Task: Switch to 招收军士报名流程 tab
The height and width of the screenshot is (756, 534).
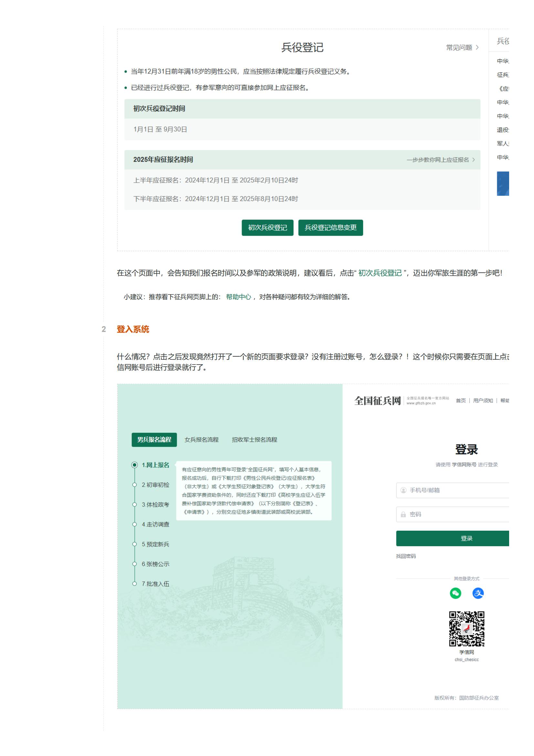Action: coord(254,440)
